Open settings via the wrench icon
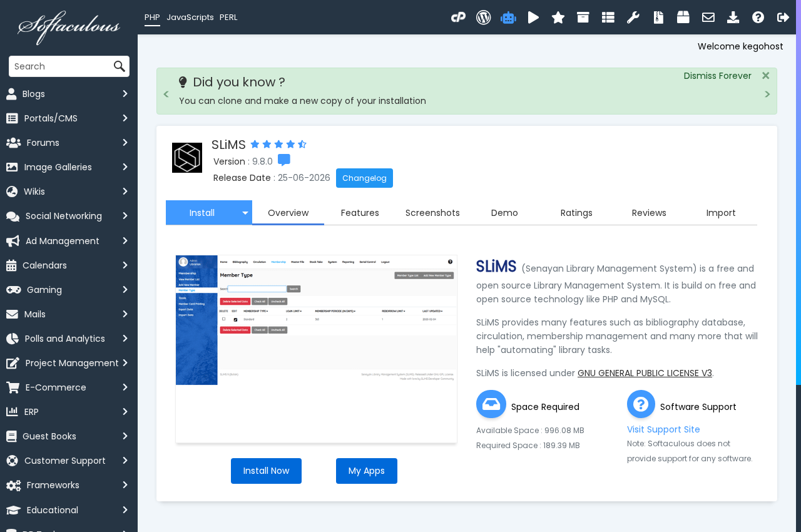 tap(633, 18)
